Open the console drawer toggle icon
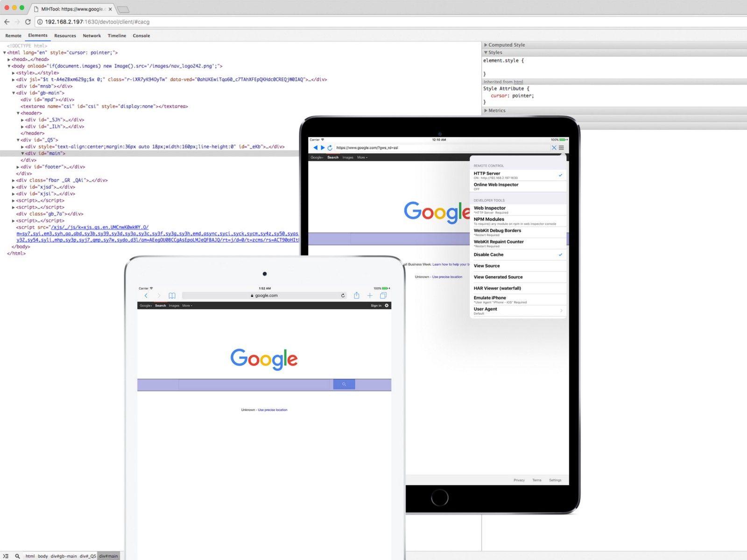This screenshot has width=747, height=560. tap(7, 556)
